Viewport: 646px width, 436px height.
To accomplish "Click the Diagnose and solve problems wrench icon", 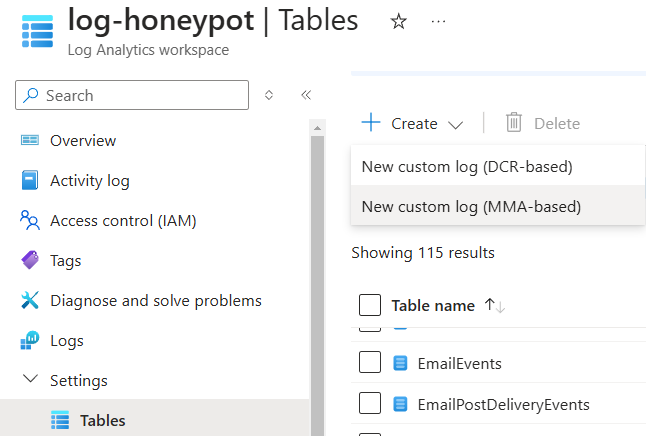I will 30,300.
